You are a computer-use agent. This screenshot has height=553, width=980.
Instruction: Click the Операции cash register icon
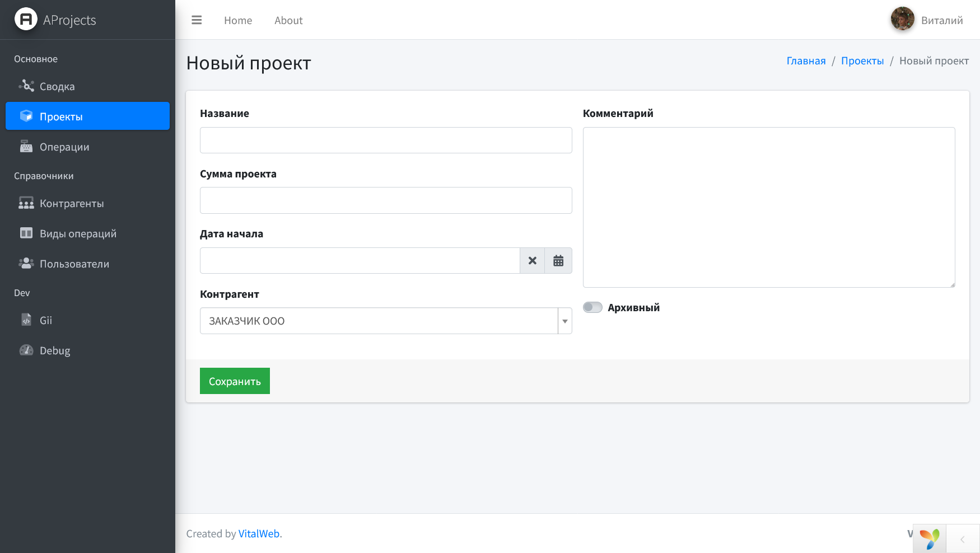[x=26, y=147]
